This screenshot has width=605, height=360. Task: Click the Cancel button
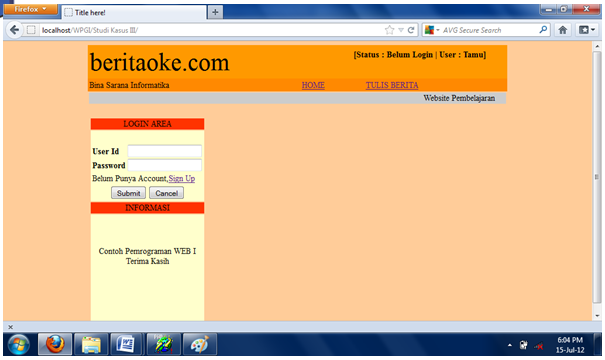click(166, 193)
